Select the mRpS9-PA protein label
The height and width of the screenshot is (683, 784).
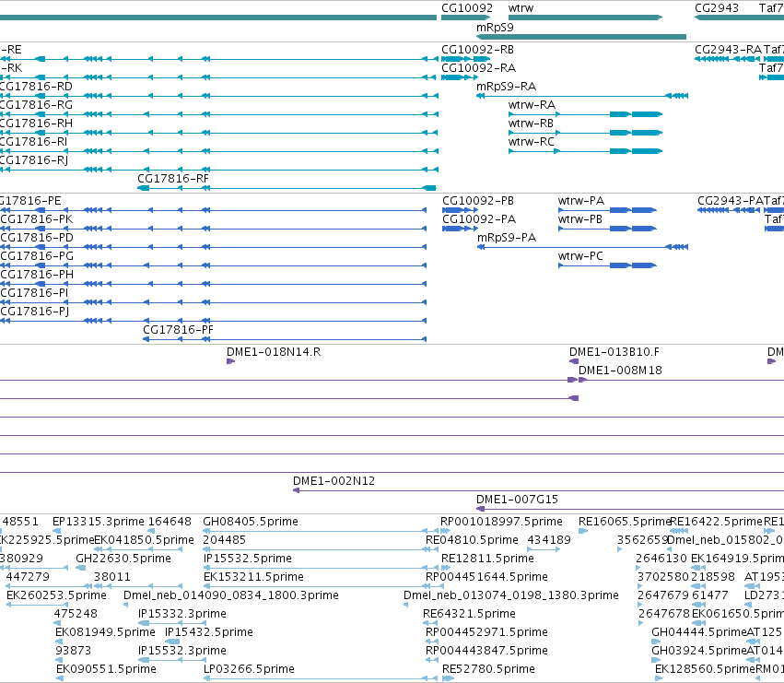(507, 238)
